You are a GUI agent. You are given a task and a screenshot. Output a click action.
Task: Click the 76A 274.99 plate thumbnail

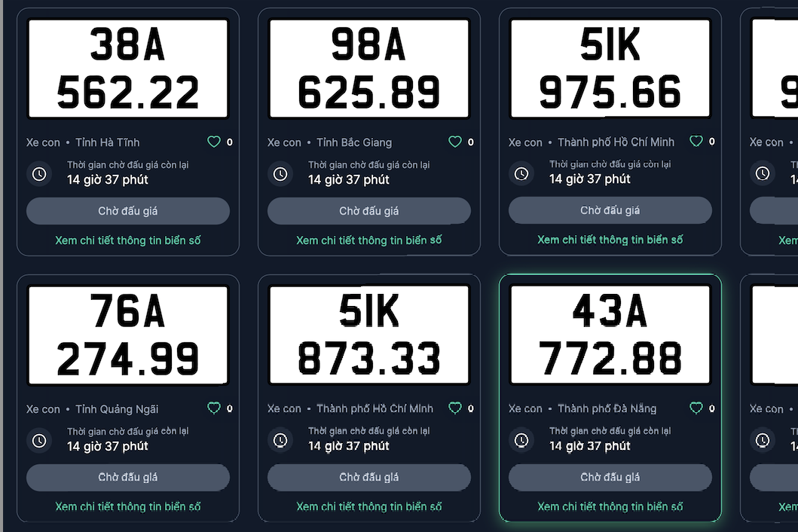click(x=128, y=335)
